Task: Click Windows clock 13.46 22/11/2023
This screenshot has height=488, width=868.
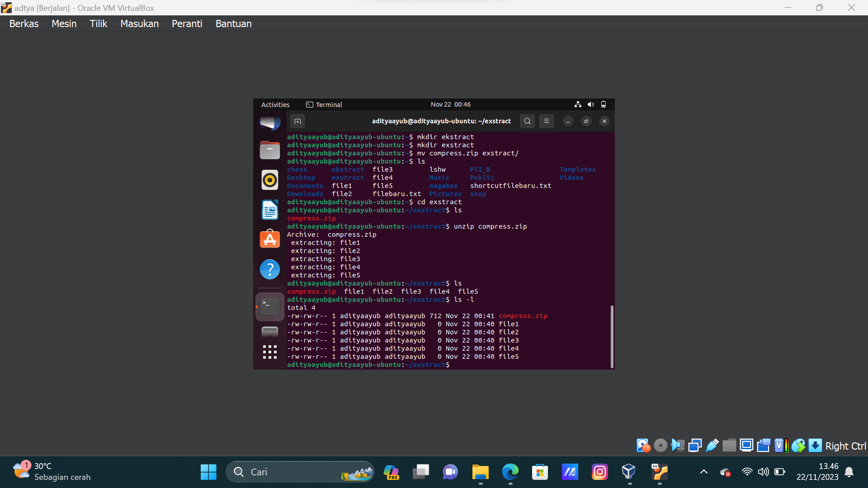Action: pos(817,472)
